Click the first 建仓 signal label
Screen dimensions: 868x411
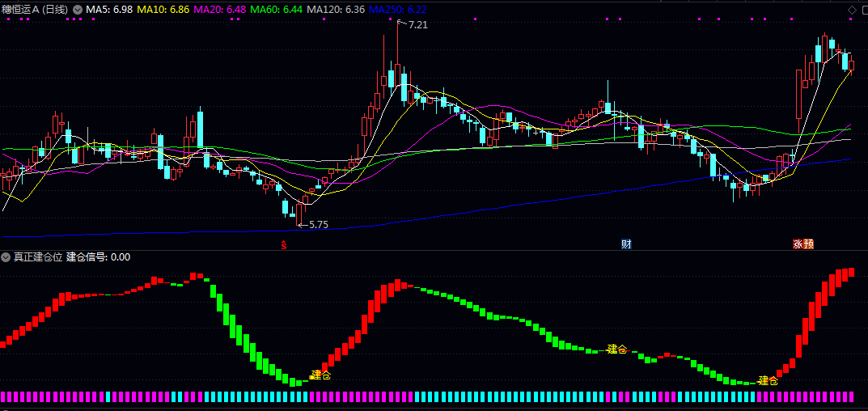(x=321, y=375)
